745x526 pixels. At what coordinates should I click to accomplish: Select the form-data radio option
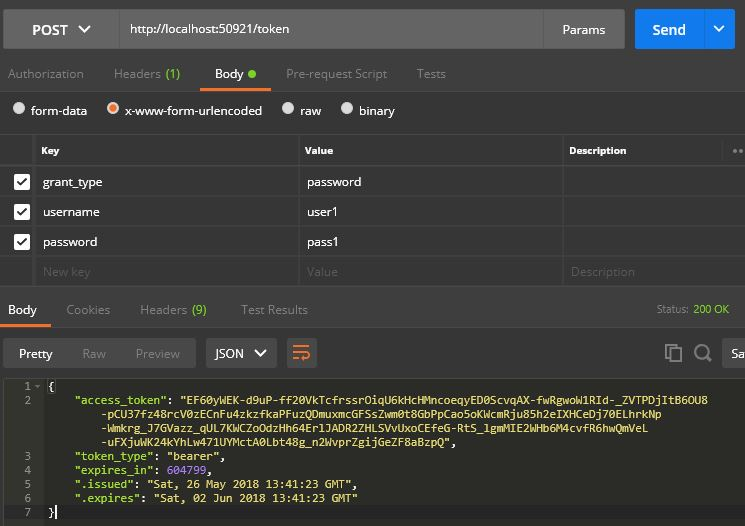[19, 109]
